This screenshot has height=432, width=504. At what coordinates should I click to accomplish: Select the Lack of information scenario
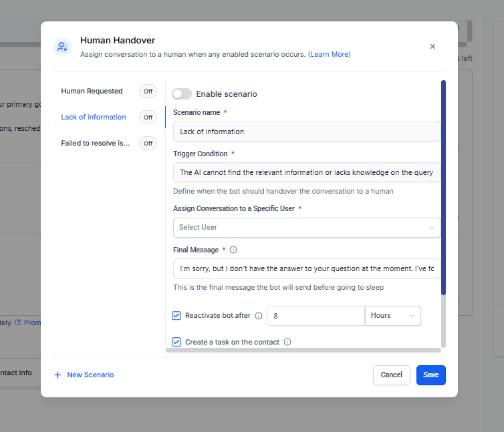[x=93, y=118]
